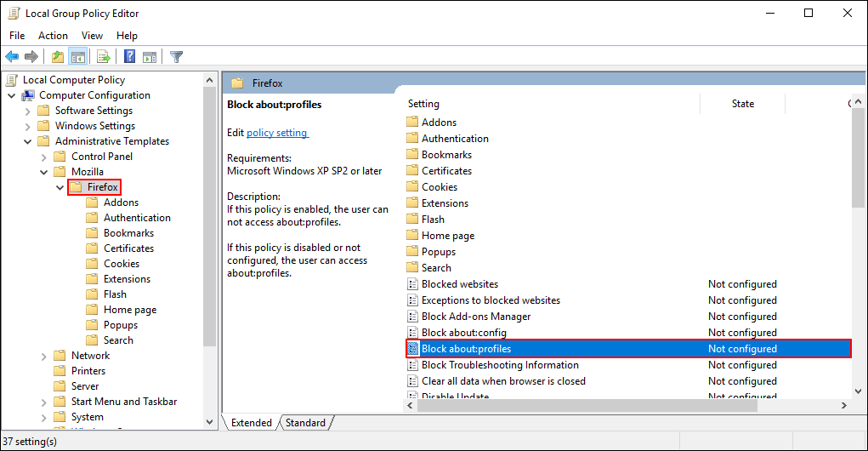
Task: Click the Extensions folder icon in settings list
Action: pyautogui.click(x=411, y=203)
